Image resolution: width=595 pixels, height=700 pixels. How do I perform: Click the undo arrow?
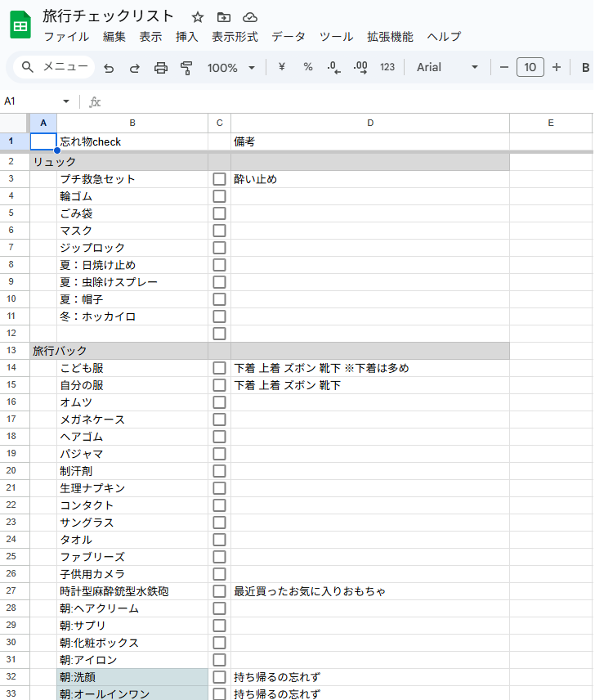(109, 68)
